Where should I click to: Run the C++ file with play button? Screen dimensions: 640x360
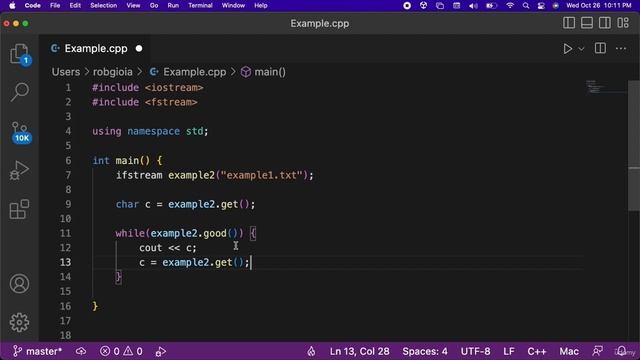[x=567, y=49]
